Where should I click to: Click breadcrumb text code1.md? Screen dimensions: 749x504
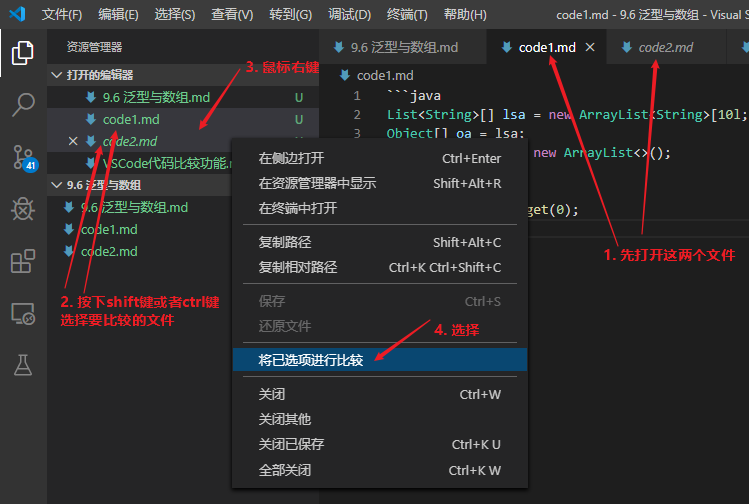point(385,75)
